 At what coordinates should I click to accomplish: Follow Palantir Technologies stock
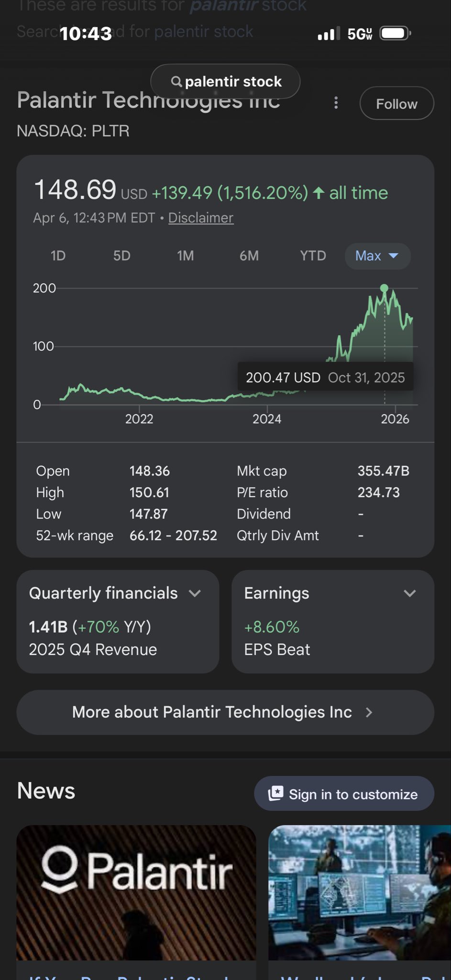pyautogui.click(x=396, y=103)
